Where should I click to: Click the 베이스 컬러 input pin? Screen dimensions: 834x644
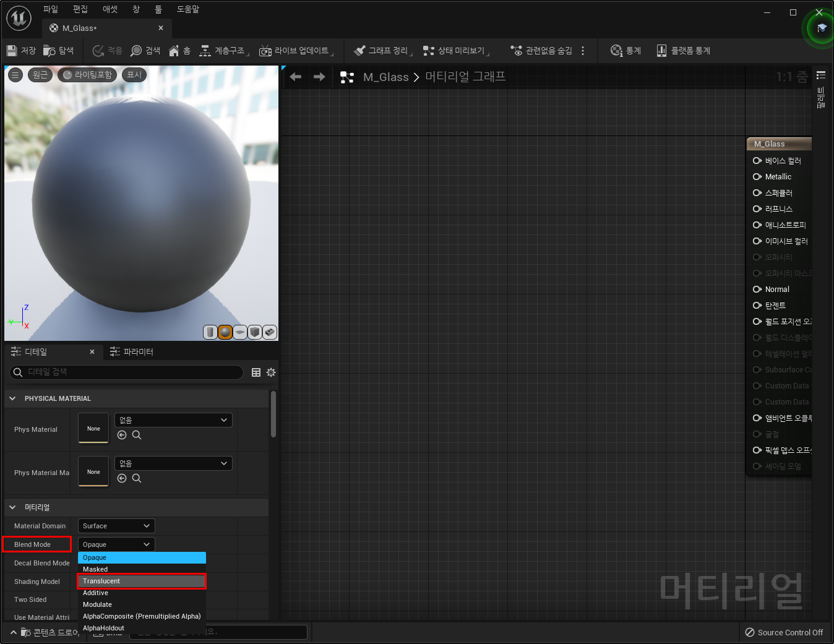(x=757, y=161)
